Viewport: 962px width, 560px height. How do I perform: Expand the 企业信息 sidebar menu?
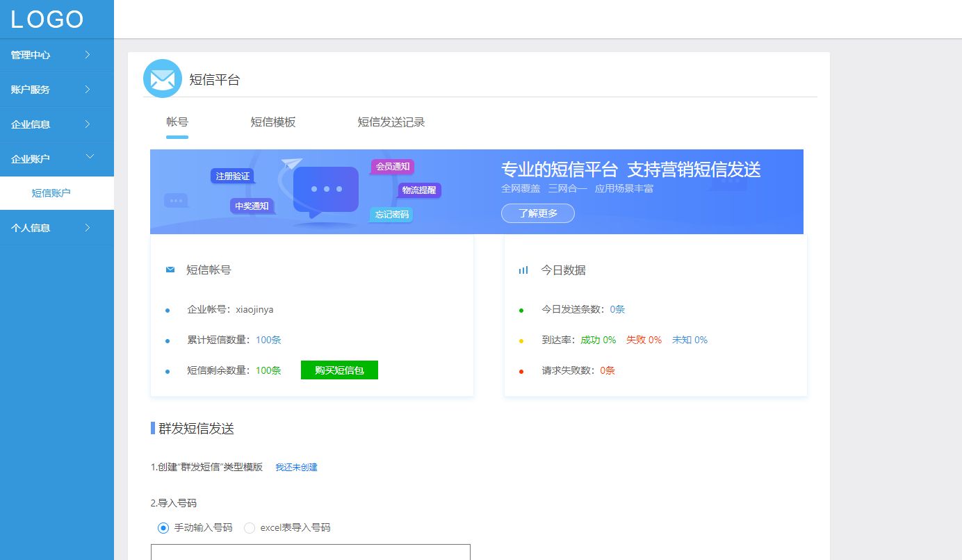point(57,124)
